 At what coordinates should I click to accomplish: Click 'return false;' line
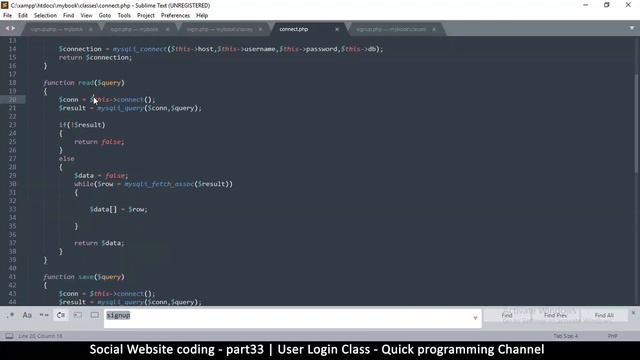(x=99, y=142)
